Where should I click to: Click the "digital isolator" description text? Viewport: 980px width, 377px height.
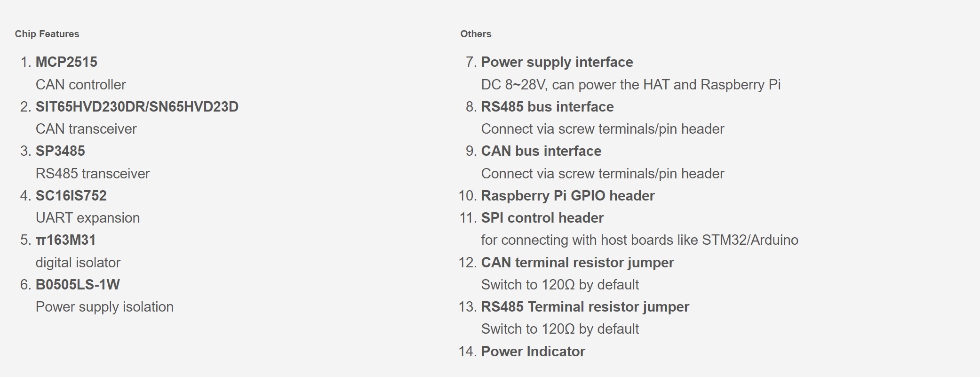pos(78,263)
